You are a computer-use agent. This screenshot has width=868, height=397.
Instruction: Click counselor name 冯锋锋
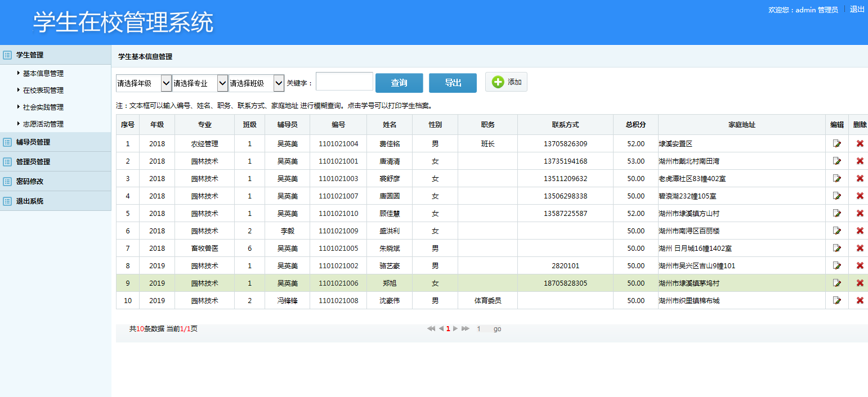[287, 301]
